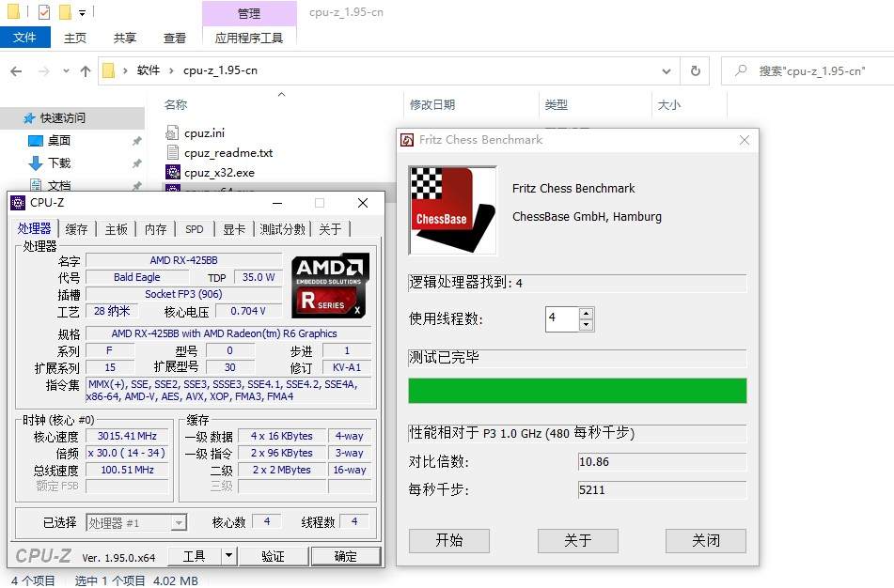Screen dimensions: 894x588
Task: Switch to the 显卡 tab in CPU-Z
Action: 234,227
